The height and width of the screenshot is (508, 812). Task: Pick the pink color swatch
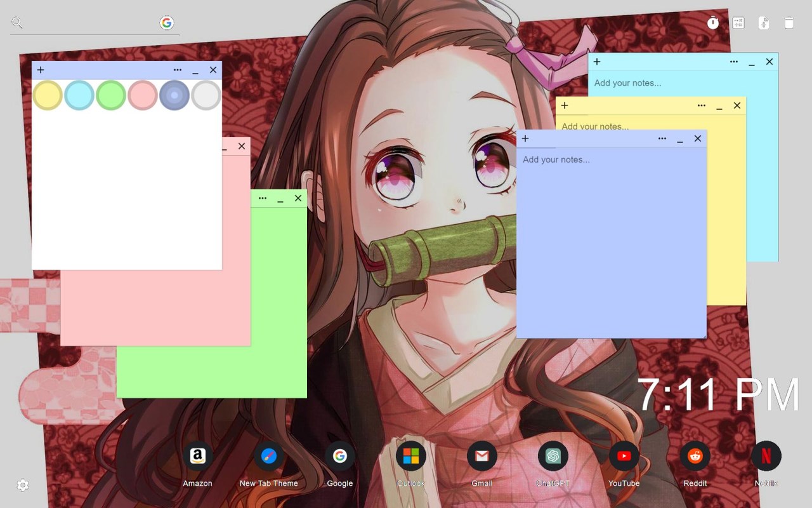143,95
